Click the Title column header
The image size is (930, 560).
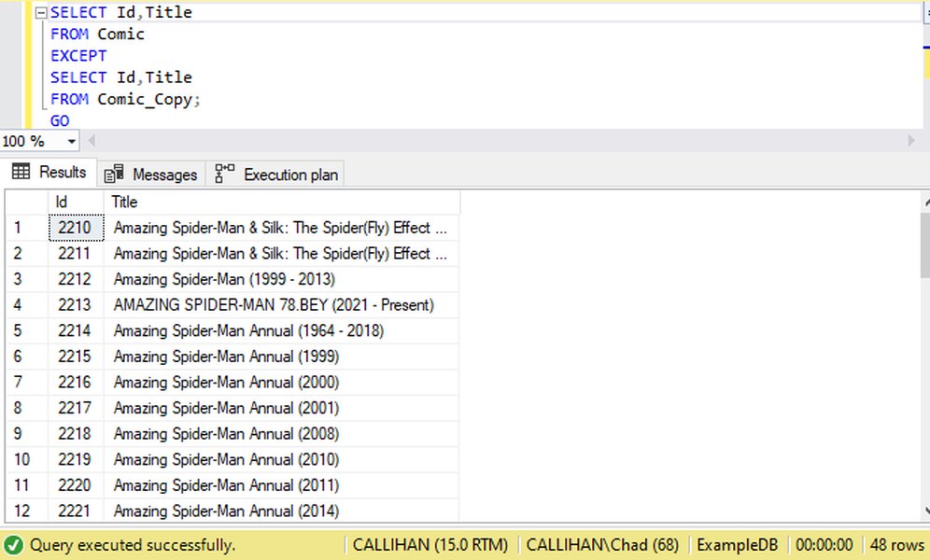pyautogui.click(x=282, y=203)
